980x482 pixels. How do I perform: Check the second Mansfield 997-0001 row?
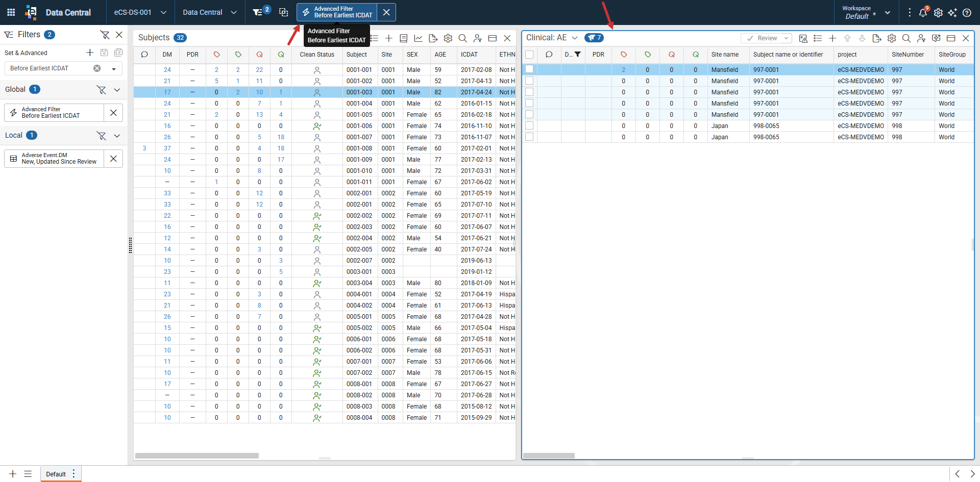pos(529,81)
